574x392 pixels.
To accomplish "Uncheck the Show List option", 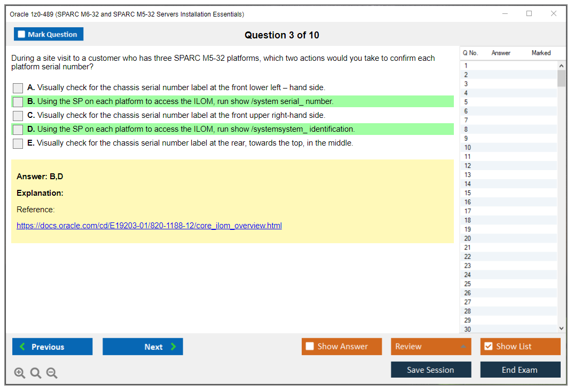I will point(488,347).
